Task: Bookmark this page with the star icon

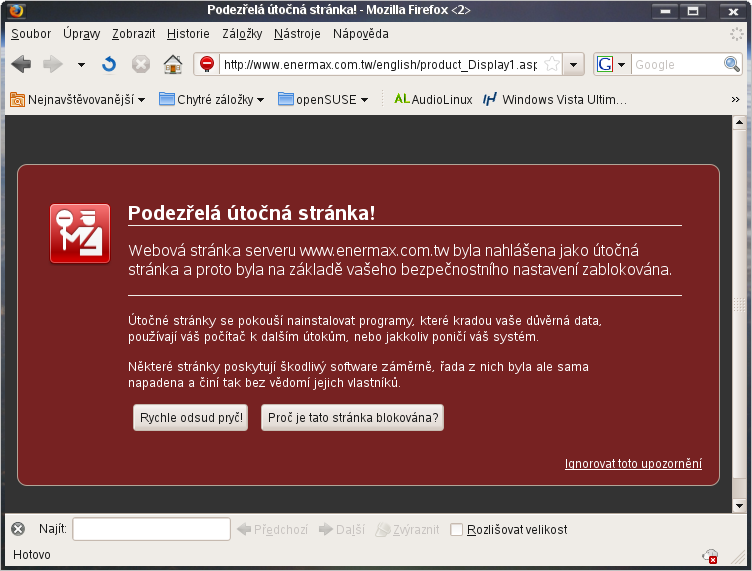Action: point(552,64)
